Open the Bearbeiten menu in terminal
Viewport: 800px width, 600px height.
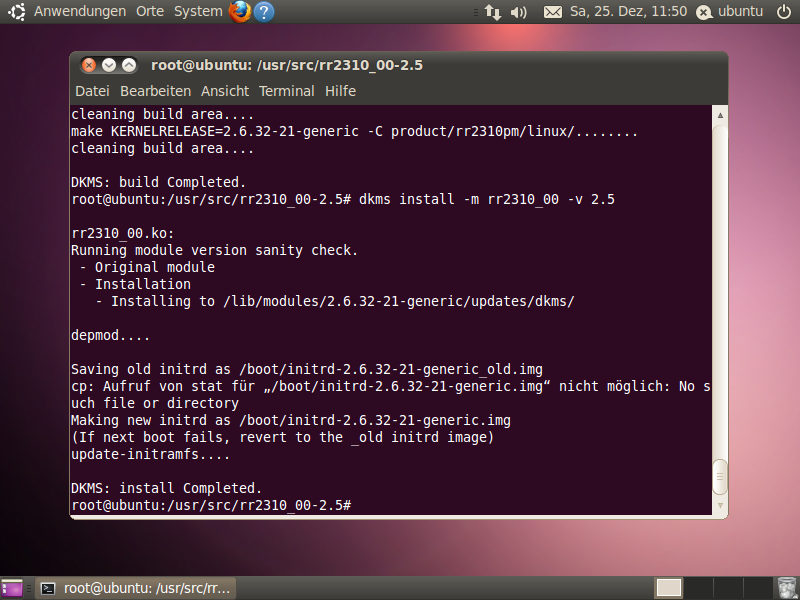[155, 91]
